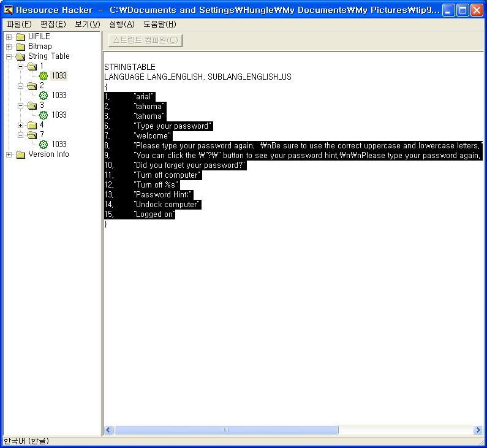
Task: Click the Bitmap folder icon
Action: [21, 47]
